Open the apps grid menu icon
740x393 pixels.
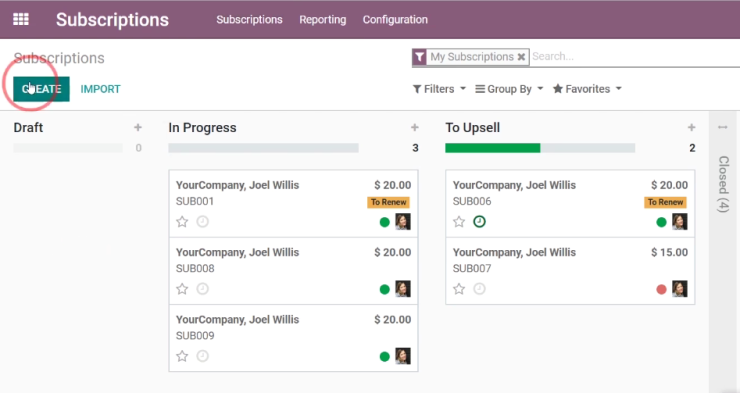(x=21, y=19)
